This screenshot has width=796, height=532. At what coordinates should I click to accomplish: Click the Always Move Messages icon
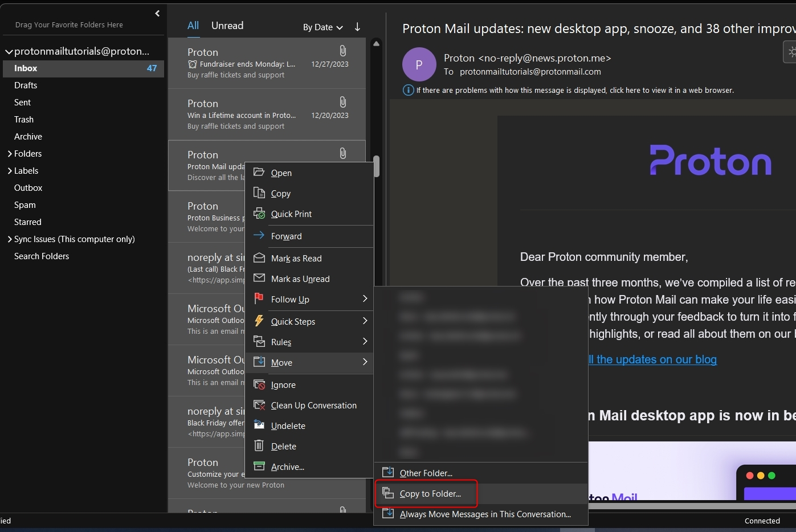[x=387, y=513]
